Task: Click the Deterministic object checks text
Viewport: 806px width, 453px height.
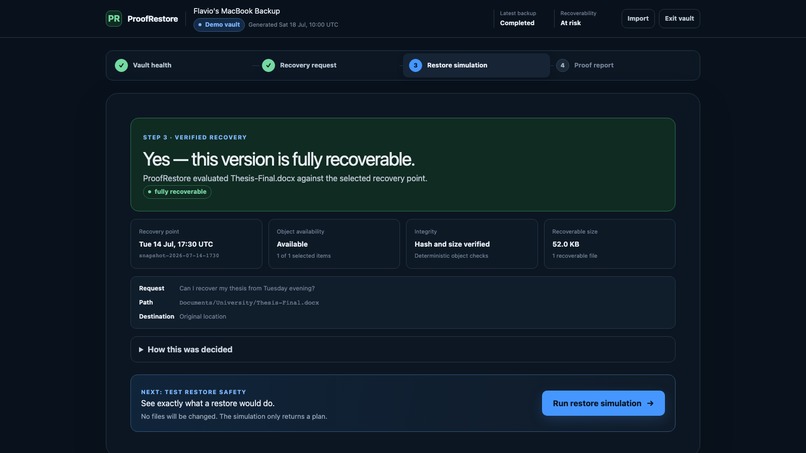Action: point(451,256)
